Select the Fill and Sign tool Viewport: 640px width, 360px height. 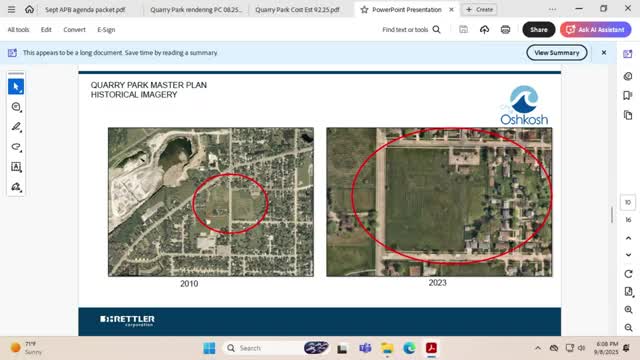click(x=16, y=187)
